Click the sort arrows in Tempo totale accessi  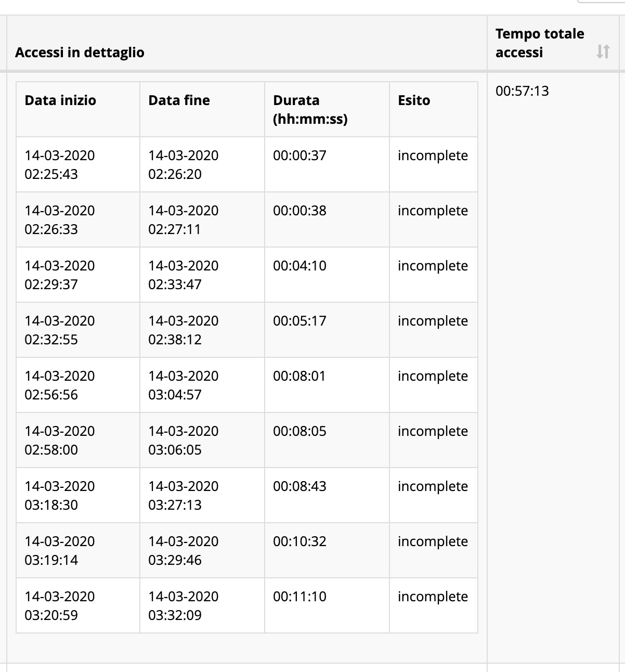coord(603,51)
